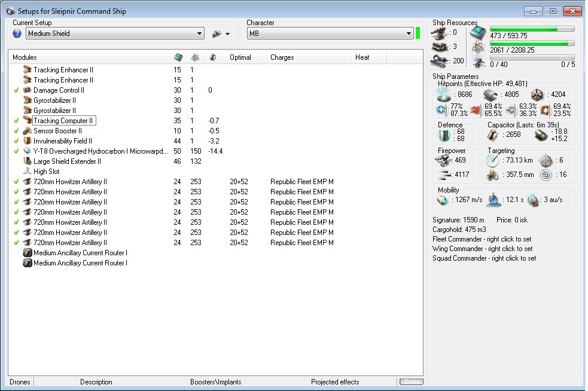Click the launcher hardpoints icon showing 3
This screenshot has width=588, height=391.
click(440, 47)
